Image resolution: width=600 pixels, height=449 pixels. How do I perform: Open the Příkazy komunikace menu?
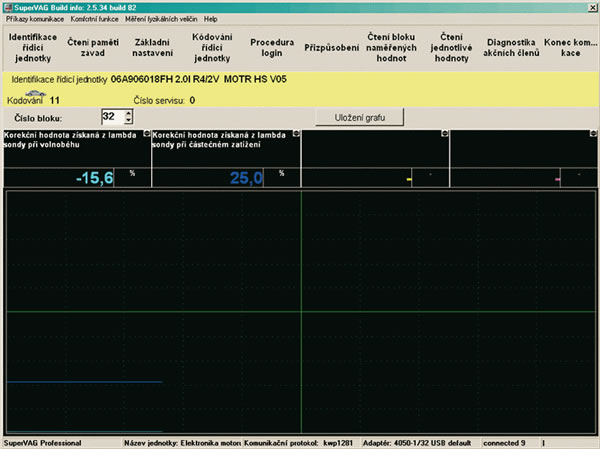coord(35,19)
